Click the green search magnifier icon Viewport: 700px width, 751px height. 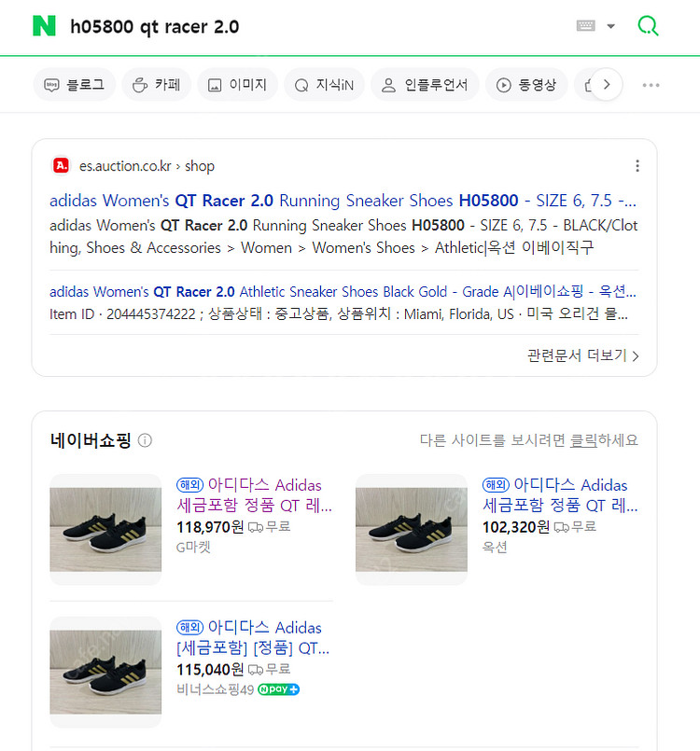648,26
